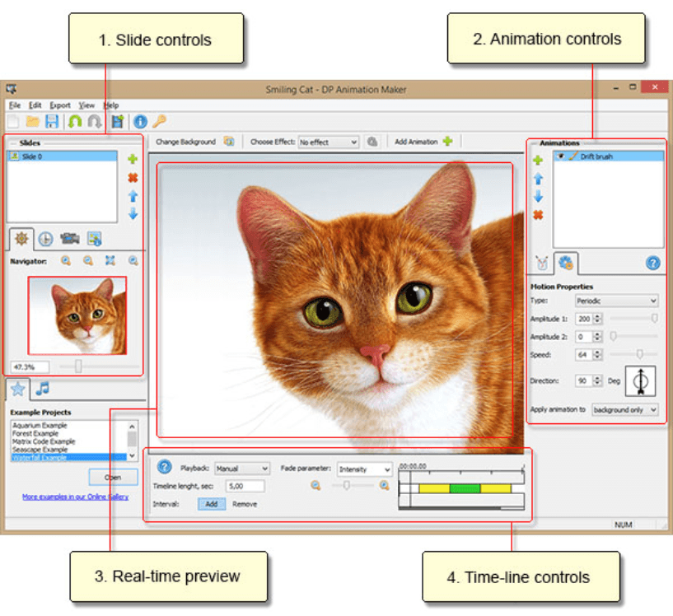Screen dimensions: 673x616
Task: Delete Slide 0 using the red X
Action: coord(133,178)
